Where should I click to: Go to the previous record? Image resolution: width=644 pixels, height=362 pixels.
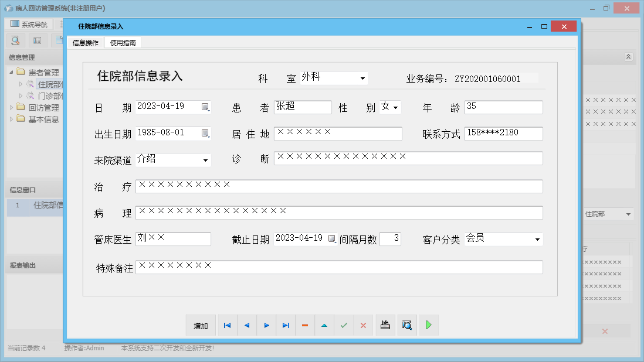(246, 325)
